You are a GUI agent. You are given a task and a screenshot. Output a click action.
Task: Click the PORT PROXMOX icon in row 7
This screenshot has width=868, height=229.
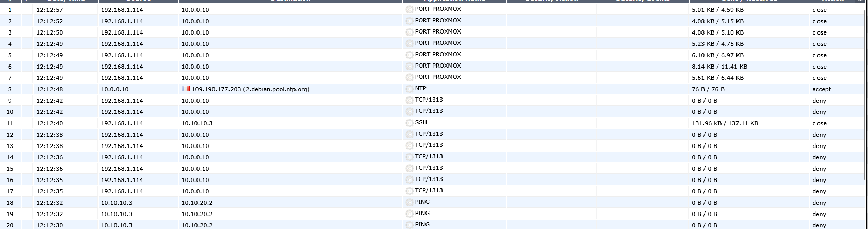[410, 77]
